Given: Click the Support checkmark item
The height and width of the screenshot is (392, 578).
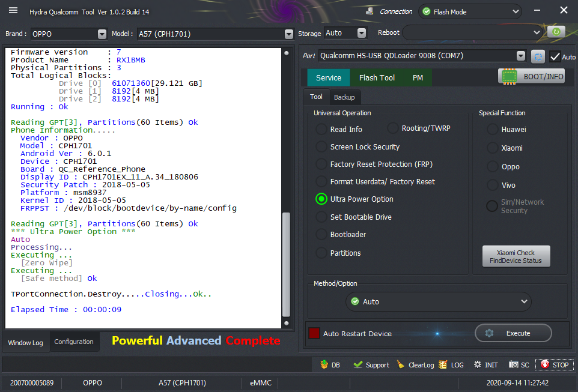Looking at the screenshot, I should point(371,365).
